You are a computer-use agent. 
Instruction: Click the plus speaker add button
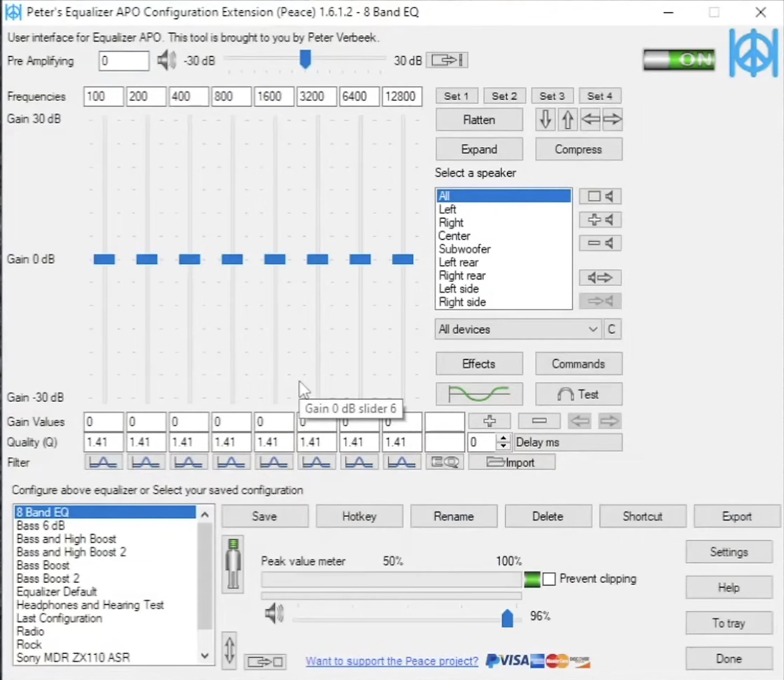point(600,220)
